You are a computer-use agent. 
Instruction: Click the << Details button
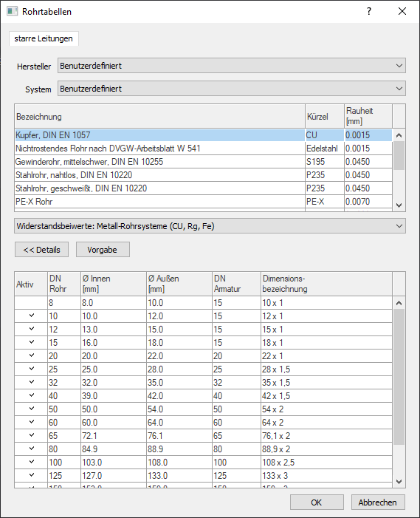(41, 250)
